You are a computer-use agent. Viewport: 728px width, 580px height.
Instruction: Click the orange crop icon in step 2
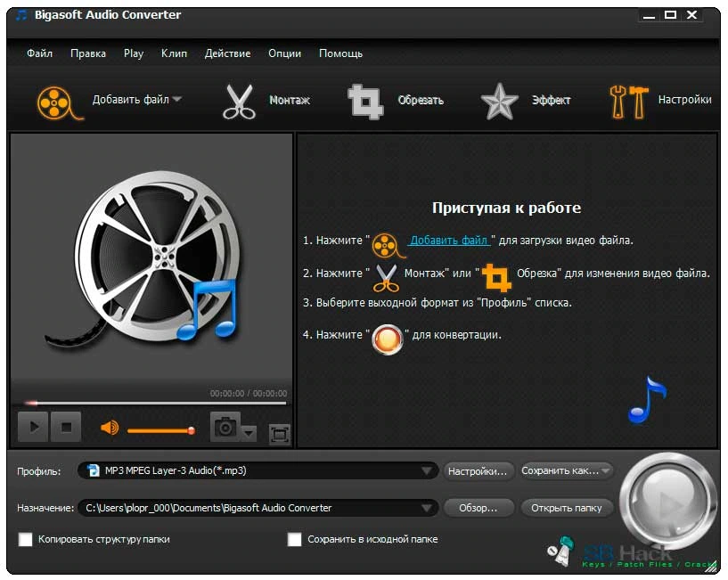coord(495,277)
